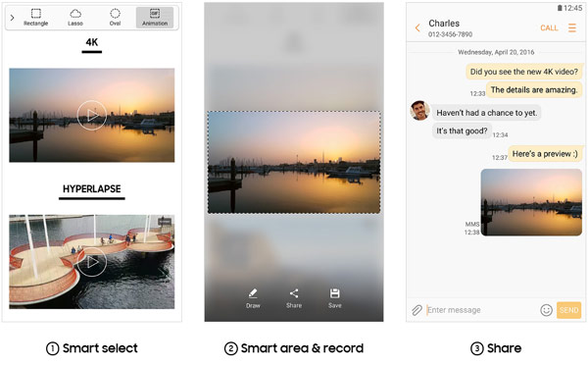Tap the Draw pencil icon
This screenshot has width=588, height=365.
[x=253, y=298]
